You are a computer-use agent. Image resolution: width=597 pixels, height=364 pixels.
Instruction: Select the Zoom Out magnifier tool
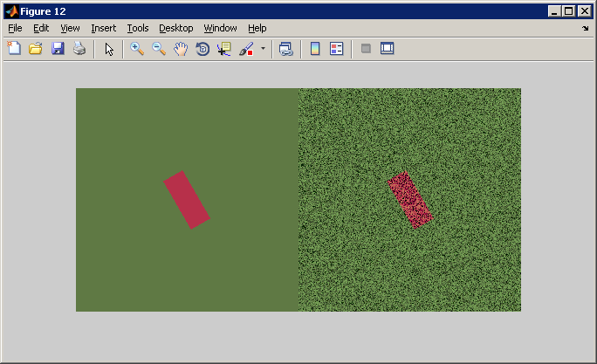pos(158,49)
